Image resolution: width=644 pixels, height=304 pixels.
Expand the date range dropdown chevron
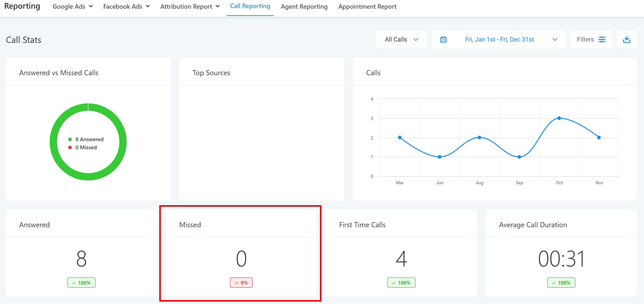[x=555, y=40]
